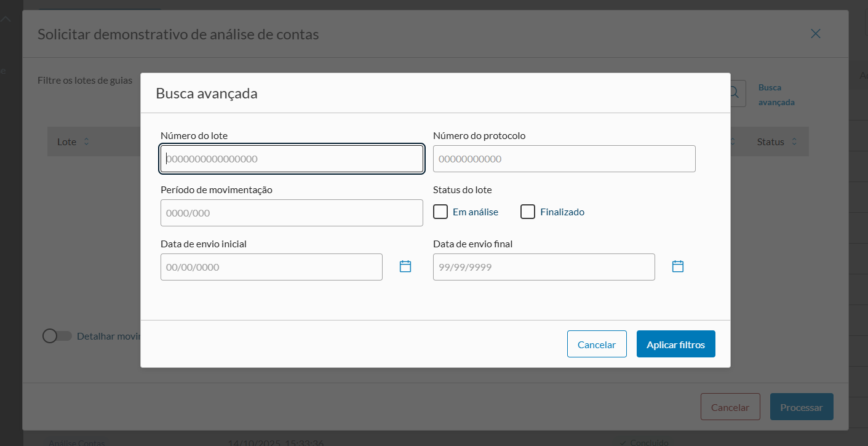Click Aplicar filtros button
Image resolution: width=868 pixels, height=446 pixels.
pos(675,344)
